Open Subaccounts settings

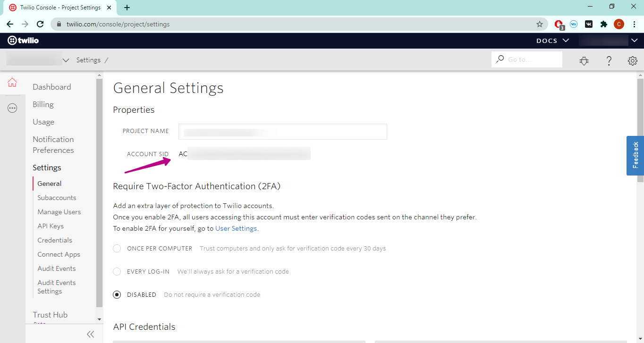(57, 198)
